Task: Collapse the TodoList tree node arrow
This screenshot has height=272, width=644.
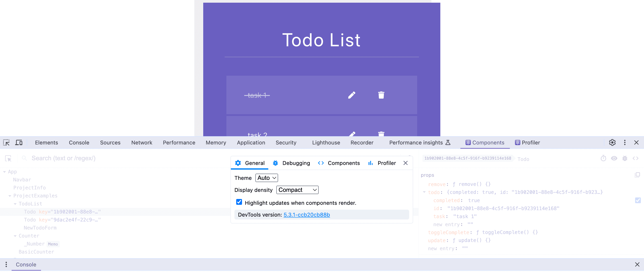Action: [x=15, y=204]
